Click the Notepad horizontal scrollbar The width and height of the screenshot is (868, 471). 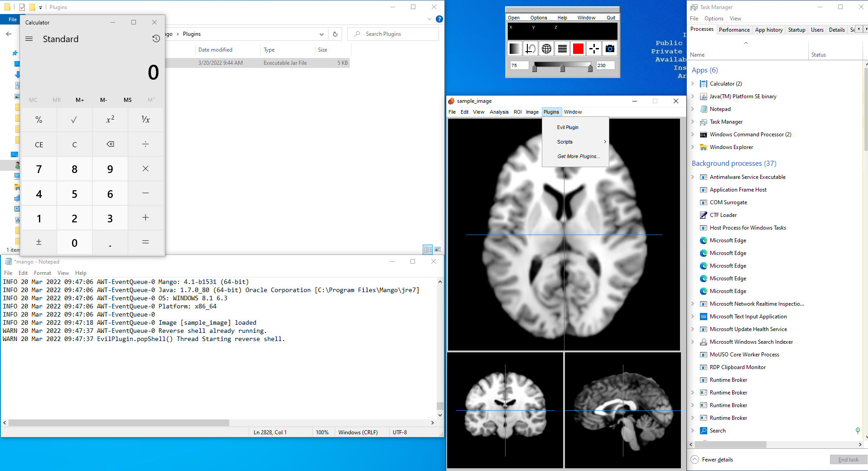point(119,423)
